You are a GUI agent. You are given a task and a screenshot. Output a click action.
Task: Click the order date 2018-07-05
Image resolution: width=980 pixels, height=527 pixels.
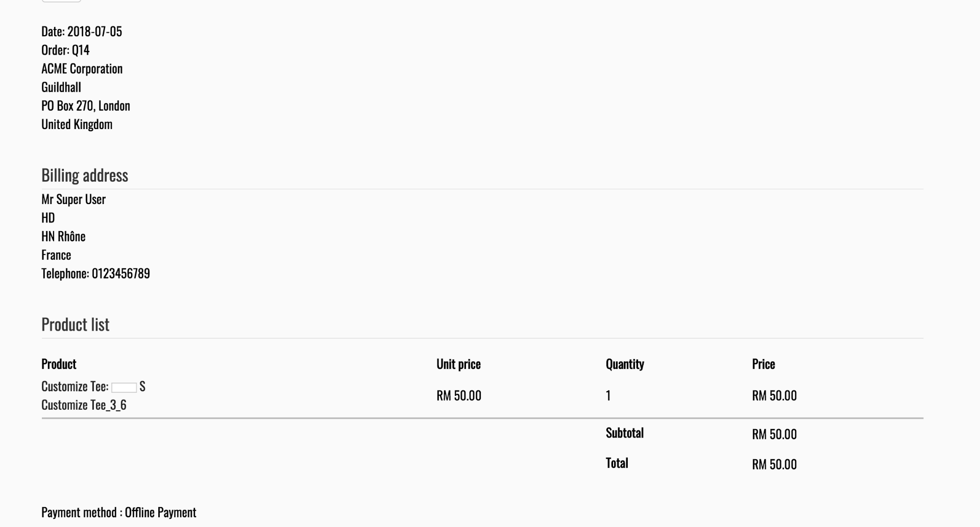pyautogui.click(x=94, y=32)
